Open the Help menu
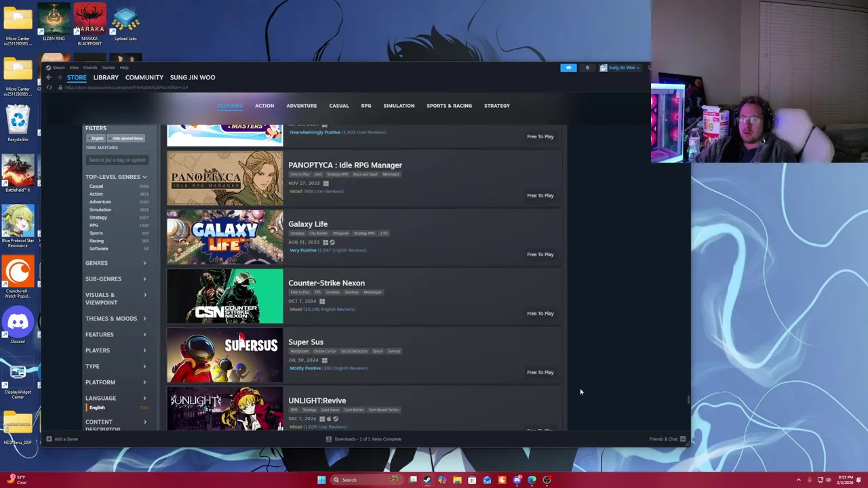Viewport: 868px width, 488px height. tap(124, 68)
